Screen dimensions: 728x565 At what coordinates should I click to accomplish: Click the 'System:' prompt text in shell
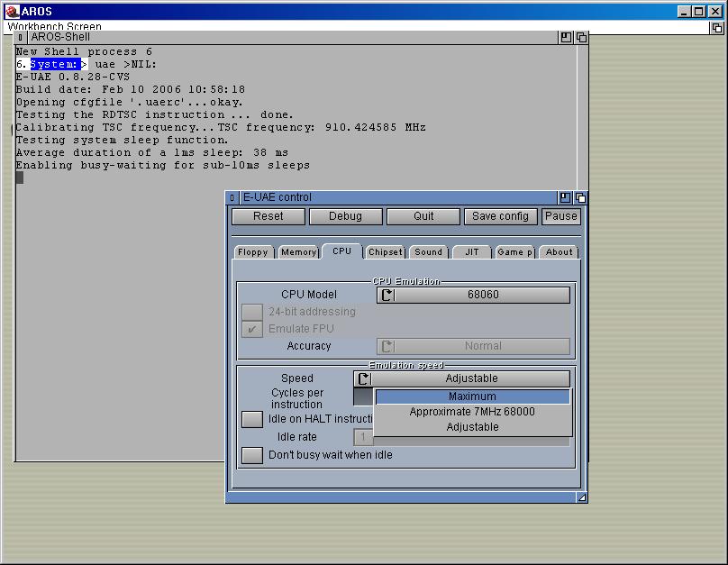pyautogui.click(x=53, y=64)
